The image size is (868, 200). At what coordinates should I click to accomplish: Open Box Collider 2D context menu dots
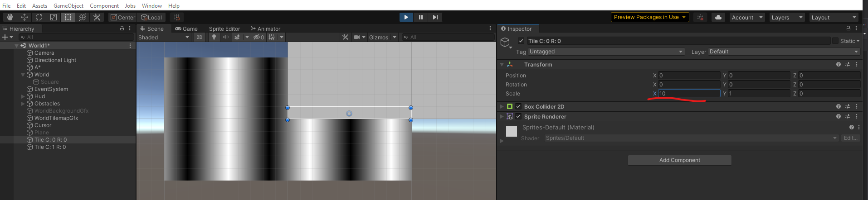tap(857, 106)
